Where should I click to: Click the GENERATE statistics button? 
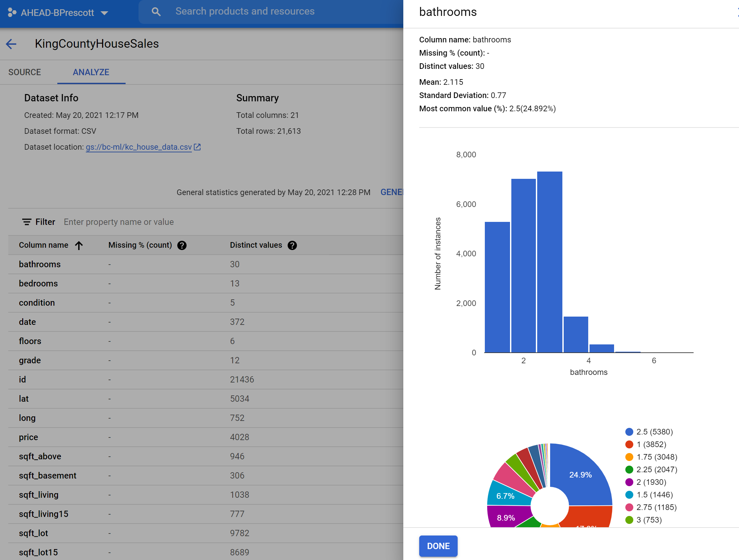click(x=392, y=192)
